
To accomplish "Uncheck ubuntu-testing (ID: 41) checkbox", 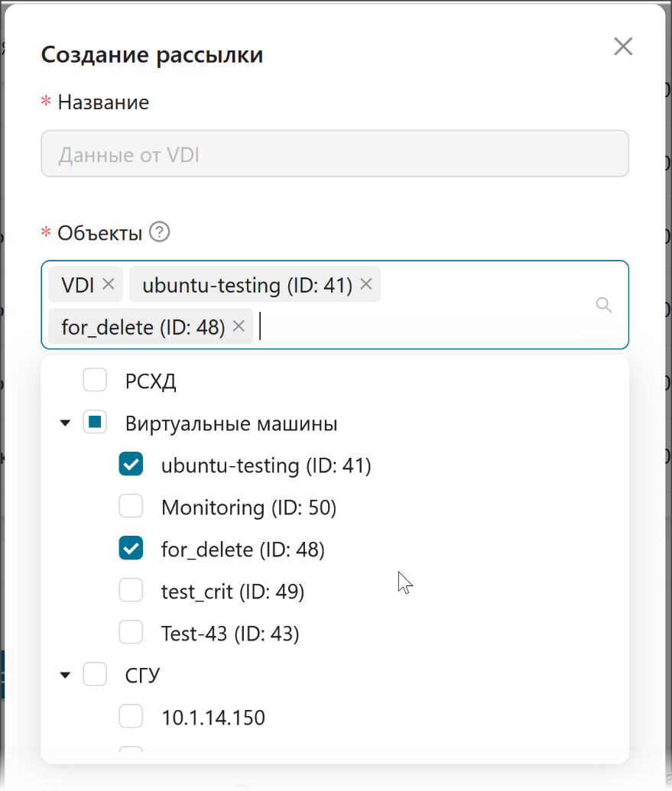I will coord(131,464).
